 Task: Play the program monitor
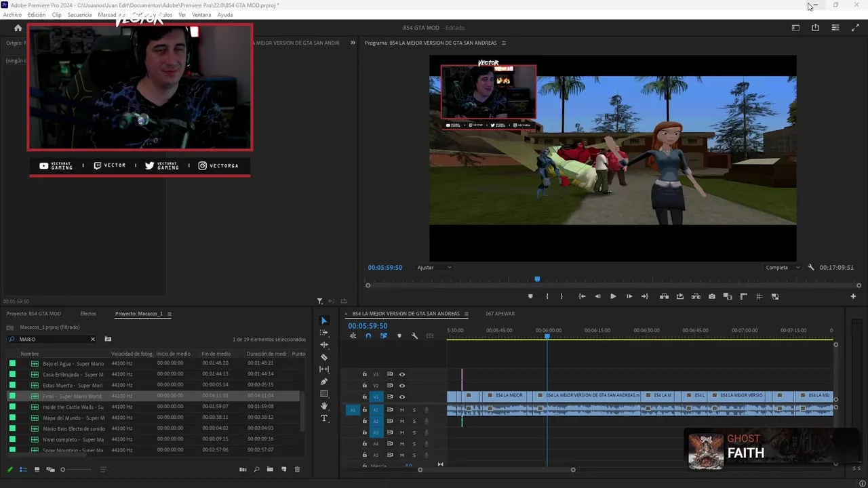[613, 296]
